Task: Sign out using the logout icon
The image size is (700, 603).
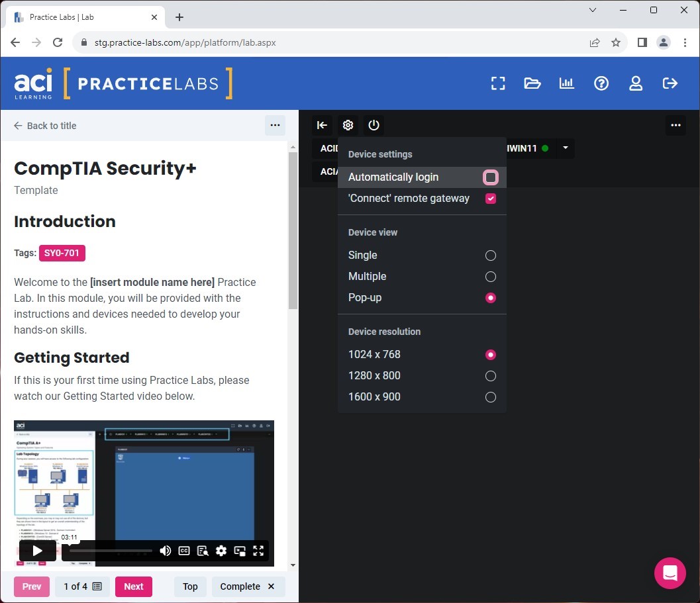Action: pyautogui.click(x=670, y=83)
